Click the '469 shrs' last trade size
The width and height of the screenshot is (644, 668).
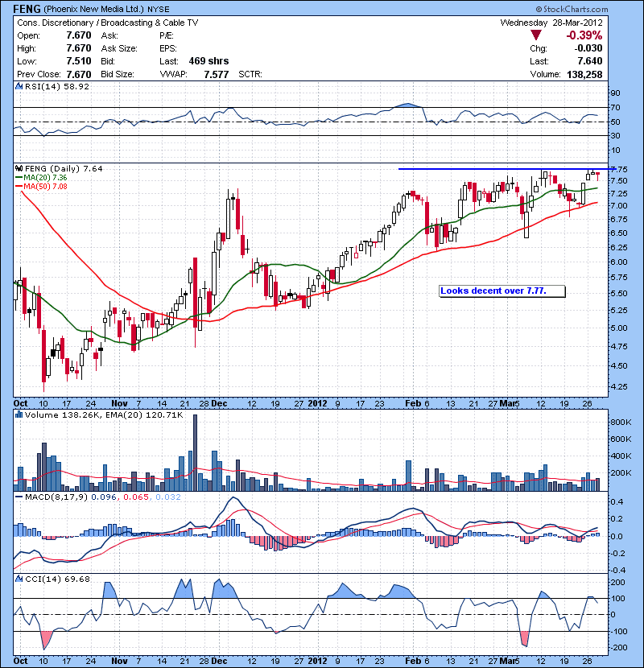[208, 61]
